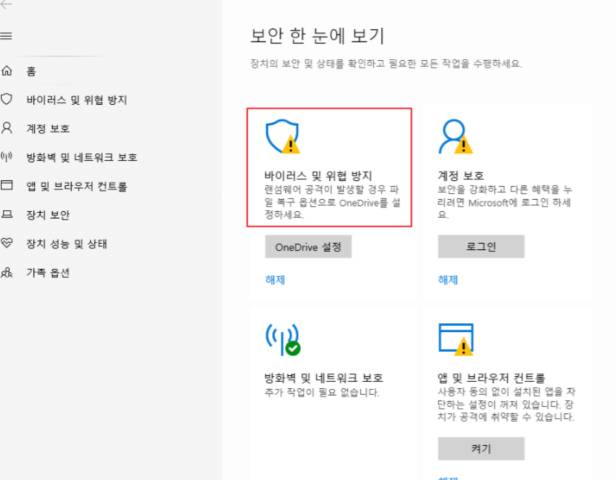Click the 홈 house icon in sidebar
The height and width of the screenshot is (480, 616).
[x=8, y=71]
